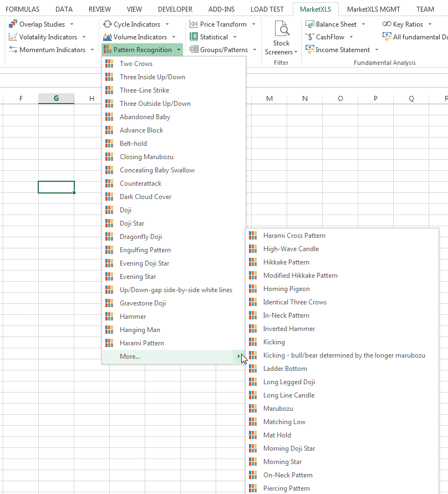
Task: Expand the Cycle Indicators dropdown arrow
Action: coord(167,24)
